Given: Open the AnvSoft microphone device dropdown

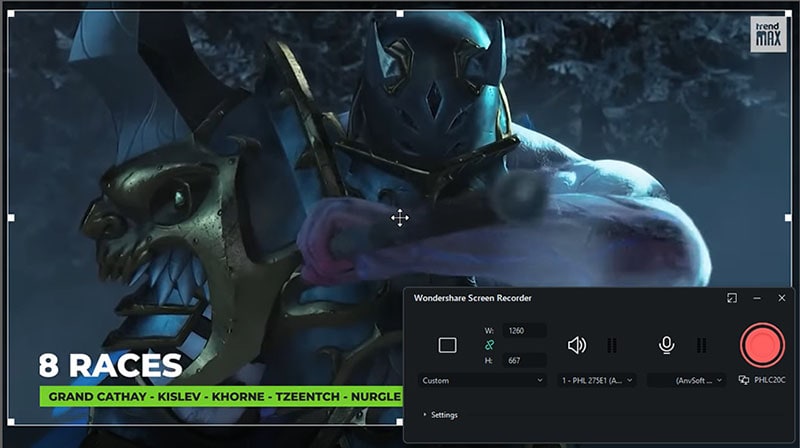Looking at the screenshot, I should (x=686, y=381).
